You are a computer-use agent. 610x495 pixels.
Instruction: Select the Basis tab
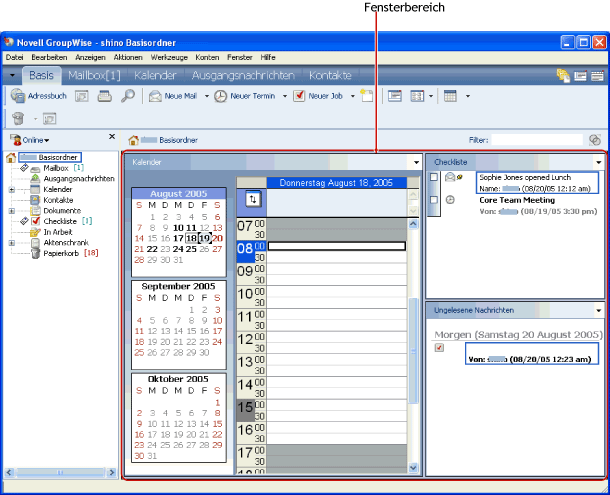41,75
